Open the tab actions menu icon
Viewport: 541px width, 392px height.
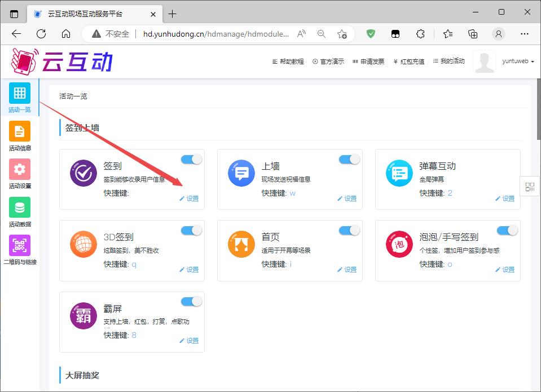(x=14, y=14)
